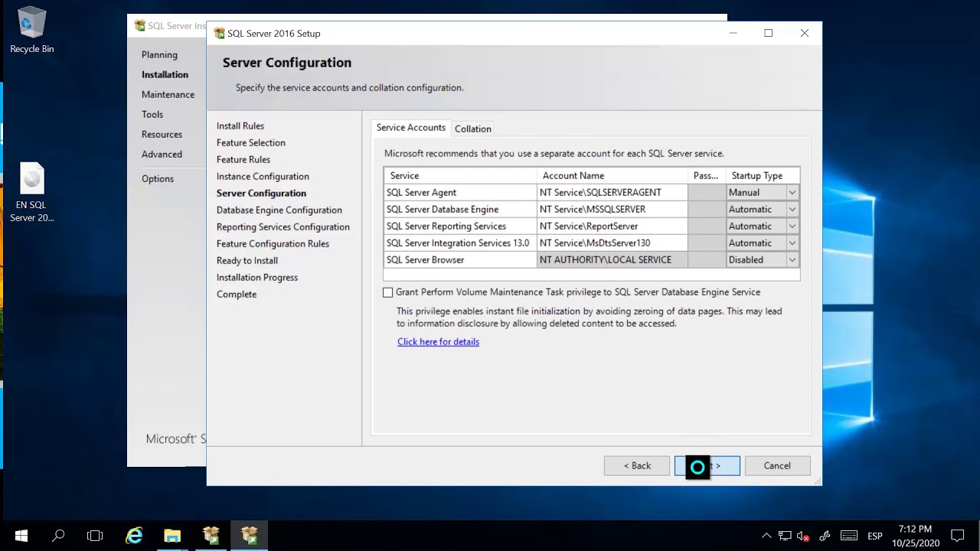Image resolution: width=980 pixels, height=551 pixels.
Task: Click the Startup Type column header
Action: (763, 176)
